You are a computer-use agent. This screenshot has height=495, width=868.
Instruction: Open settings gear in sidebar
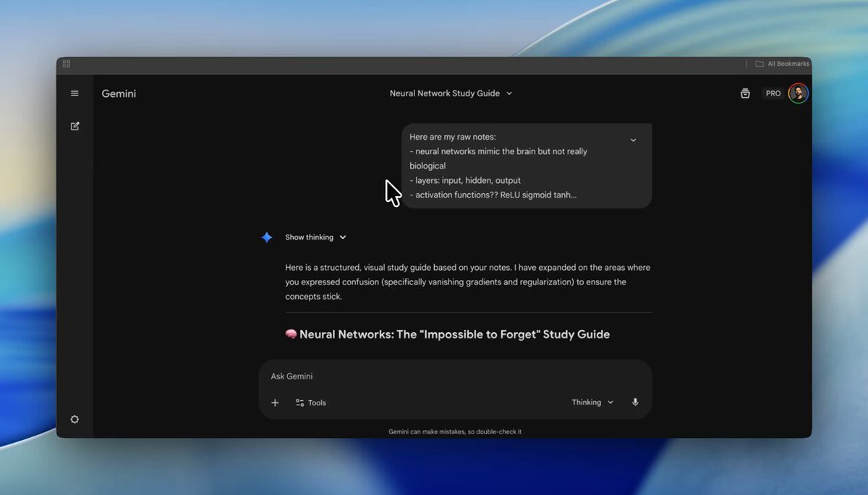click(75, 419)
